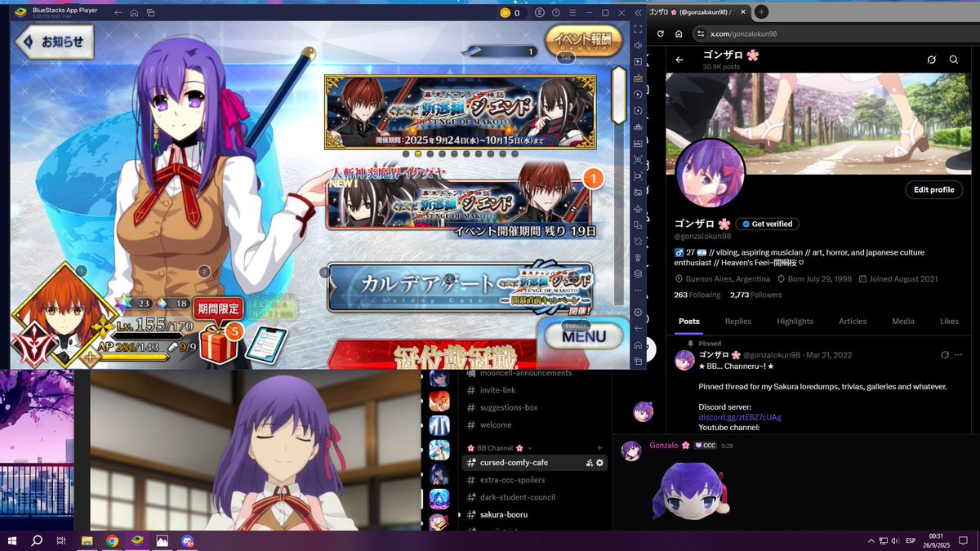Open the discord.gg/ztEBZ7cUAg link
This screenshot has height=551, width=980.
[740, 417]
